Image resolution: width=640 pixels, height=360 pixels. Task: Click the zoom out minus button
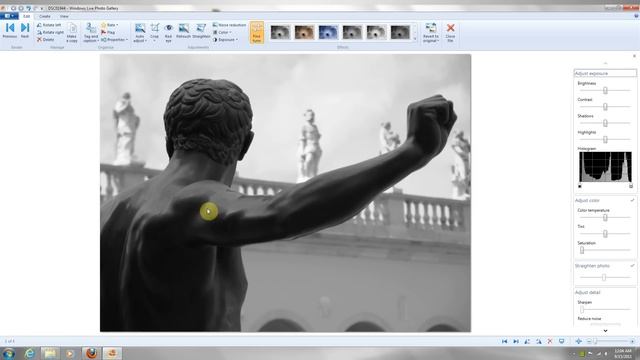pyautogui.click(x=589, y=341)
